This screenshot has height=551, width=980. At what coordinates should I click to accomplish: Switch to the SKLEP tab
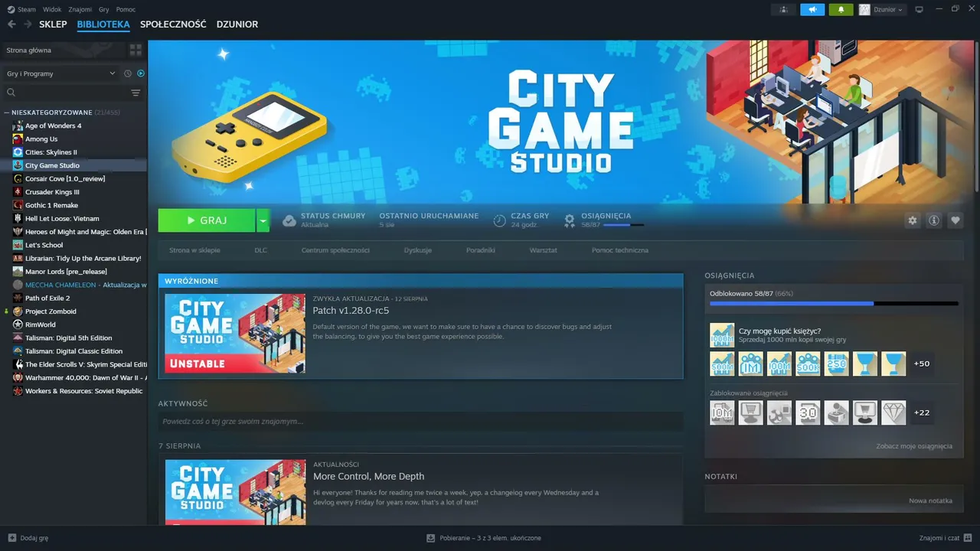[53, 24]
